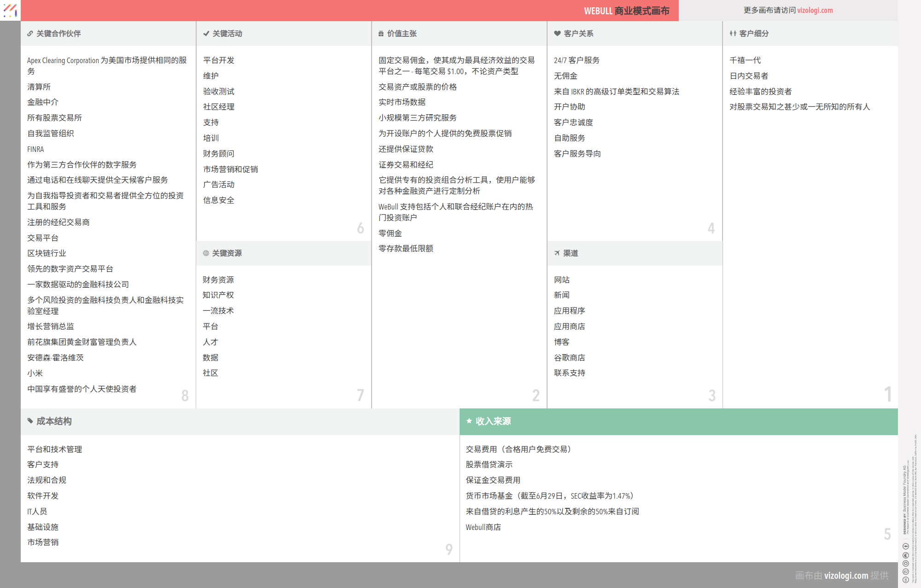
Task: Click the star icon beside 收入来源 header
Action: [x=469, y=421]
